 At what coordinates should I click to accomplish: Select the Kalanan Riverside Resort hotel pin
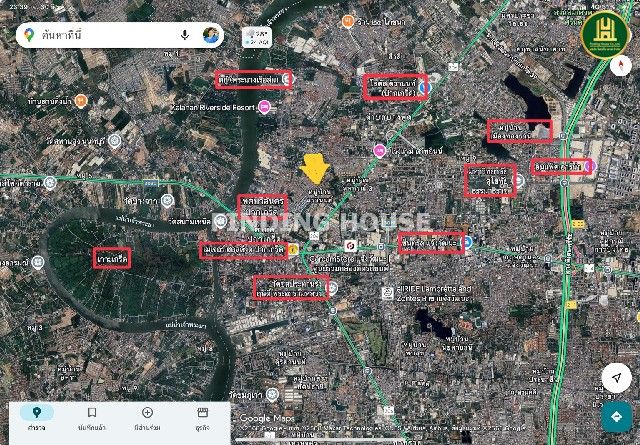[x=264, y=107]
